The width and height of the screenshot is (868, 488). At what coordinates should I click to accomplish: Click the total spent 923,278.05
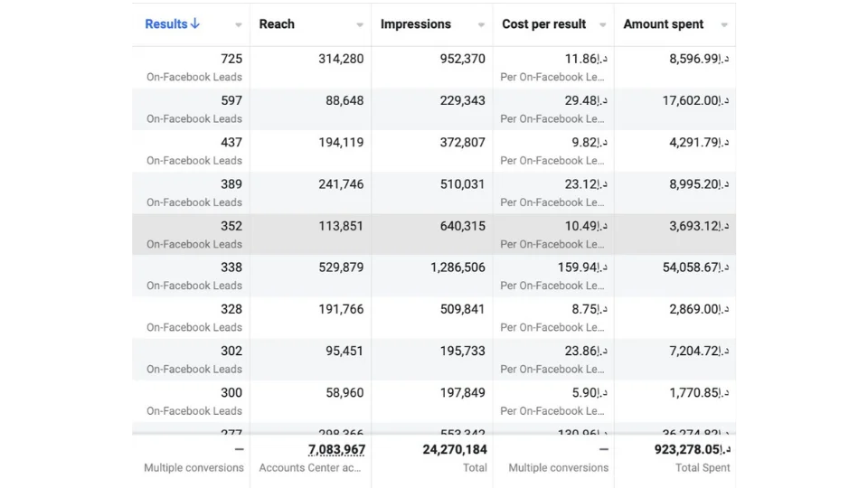[x=692, y=450]
